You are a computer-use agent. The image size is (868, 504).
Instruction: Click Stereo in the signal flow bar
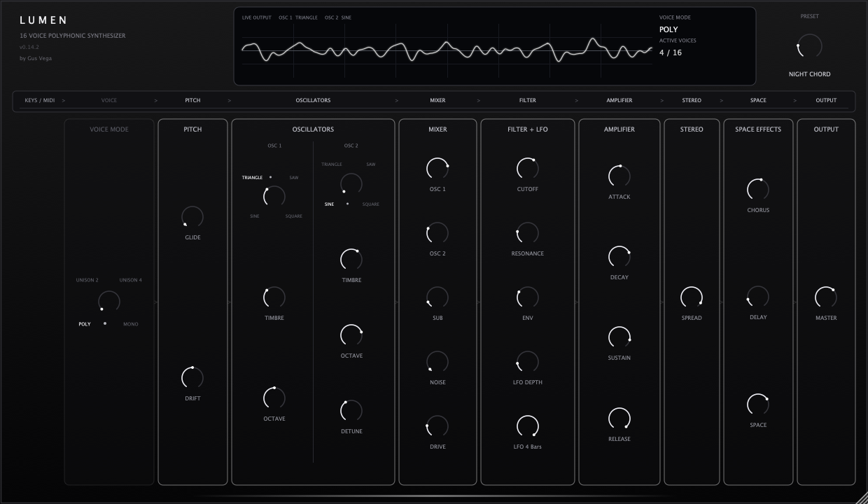tap(692, 100)
